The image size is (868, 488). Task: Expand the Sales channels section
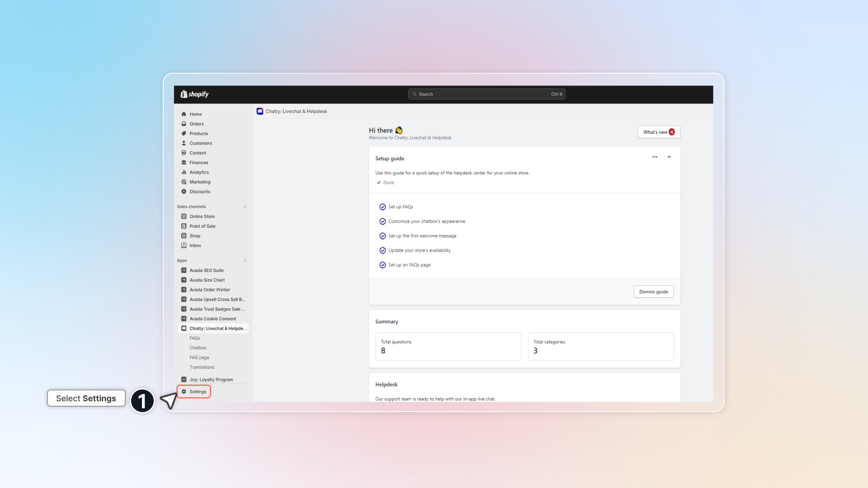(245, 206)
